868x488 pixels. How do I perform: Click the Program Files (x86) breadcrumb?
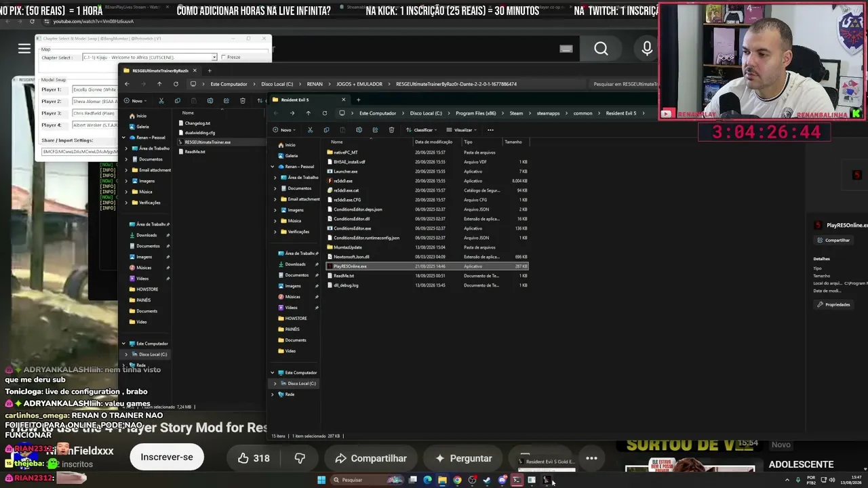coord(475,113)
